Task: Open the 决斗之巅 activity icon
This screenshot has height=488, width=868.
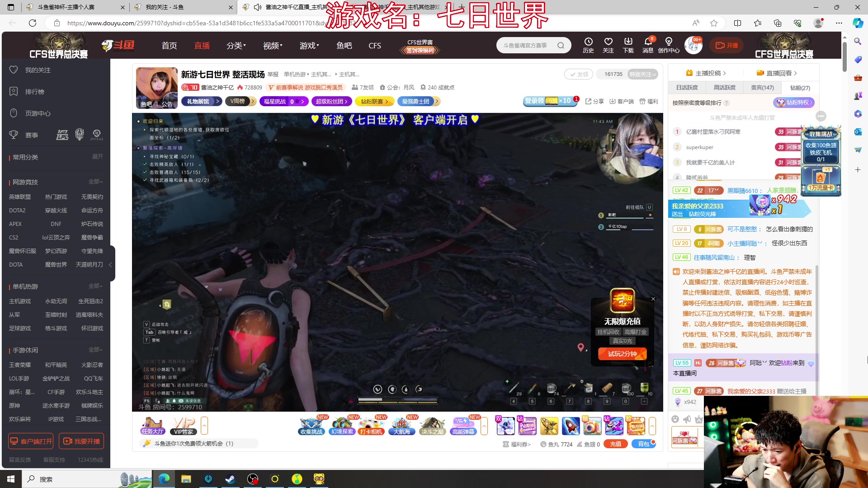Action: click(432, 426)
